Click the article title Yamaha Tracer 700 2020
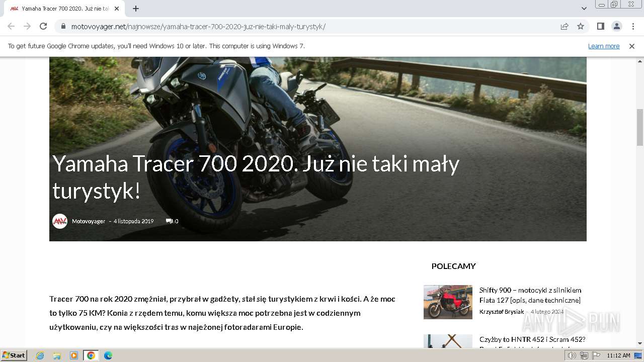 [256, 177]
